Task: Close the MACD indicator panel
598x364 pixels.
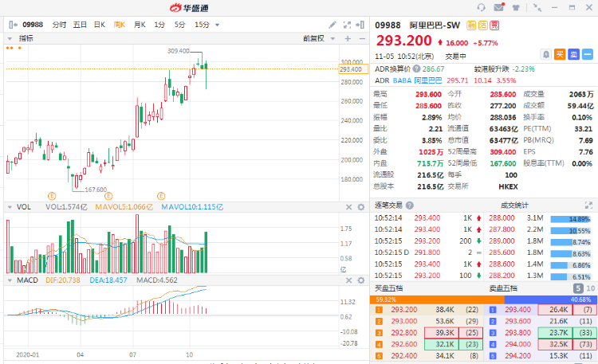Action: pos(348,280)
